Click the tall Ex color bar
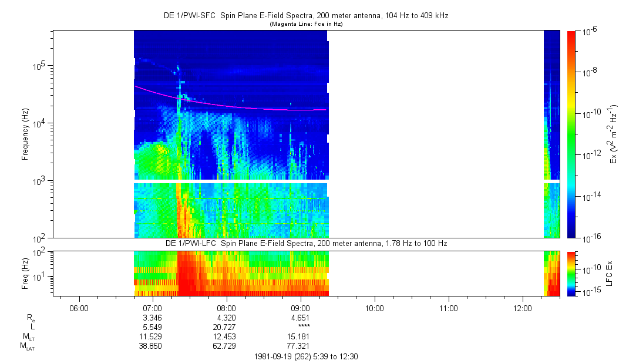 (x=571, y=134)
